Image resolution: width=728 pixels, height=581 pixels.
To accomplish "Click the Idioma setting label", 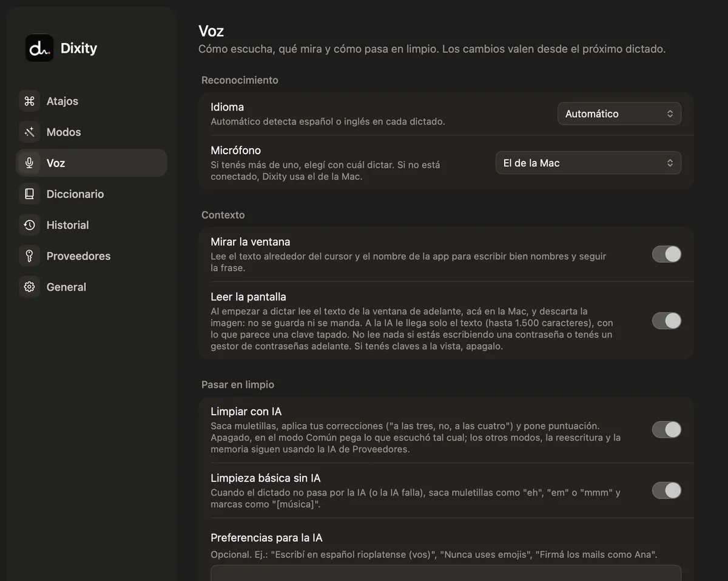I will click(x=227, y=107).
